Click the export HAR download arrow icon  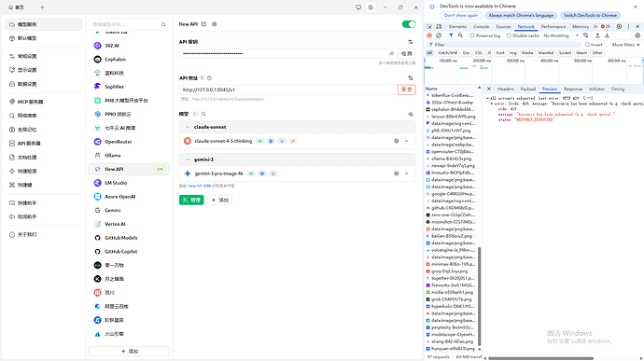[x=607, y=35]
